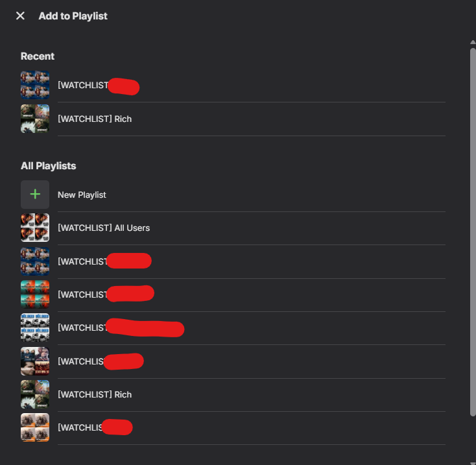Screen dimensions: 476x465
Task: Choose "[WATCHLIST] Rich" label in Recent section
Action: coord(95,119)
